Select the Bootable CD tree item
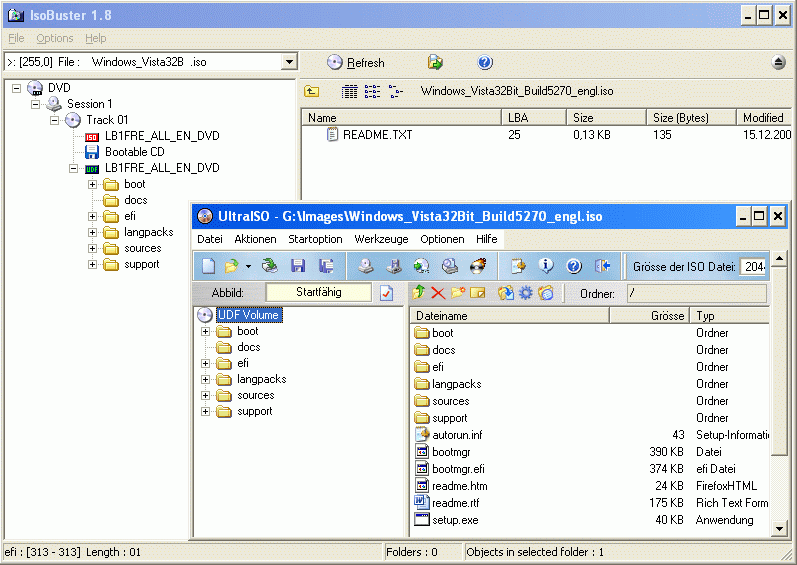The height and width of the screenshot is (565, 797). [135, 152]
